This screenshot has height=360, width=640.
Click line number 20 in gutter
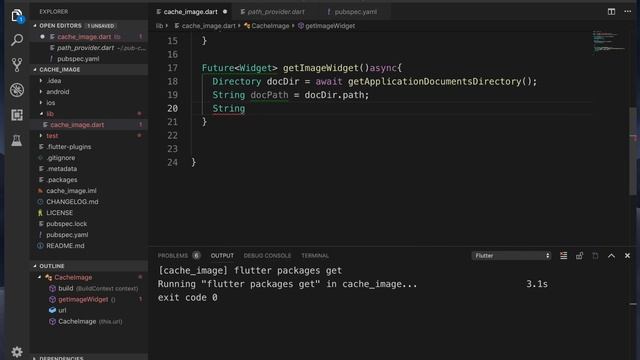pos(173,109)
